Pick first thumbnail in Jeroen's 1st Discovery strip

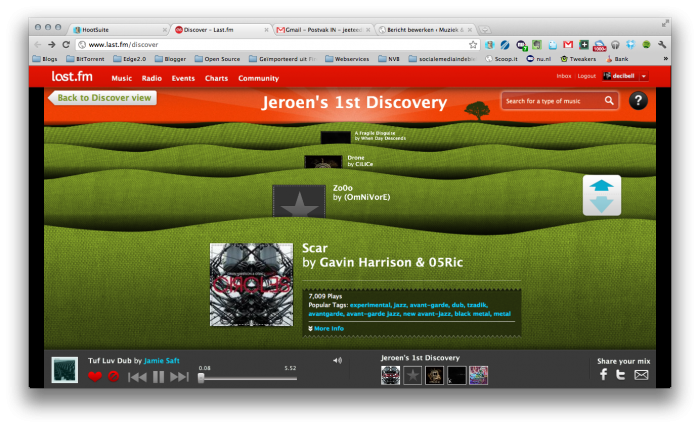[x=391, y=375]
